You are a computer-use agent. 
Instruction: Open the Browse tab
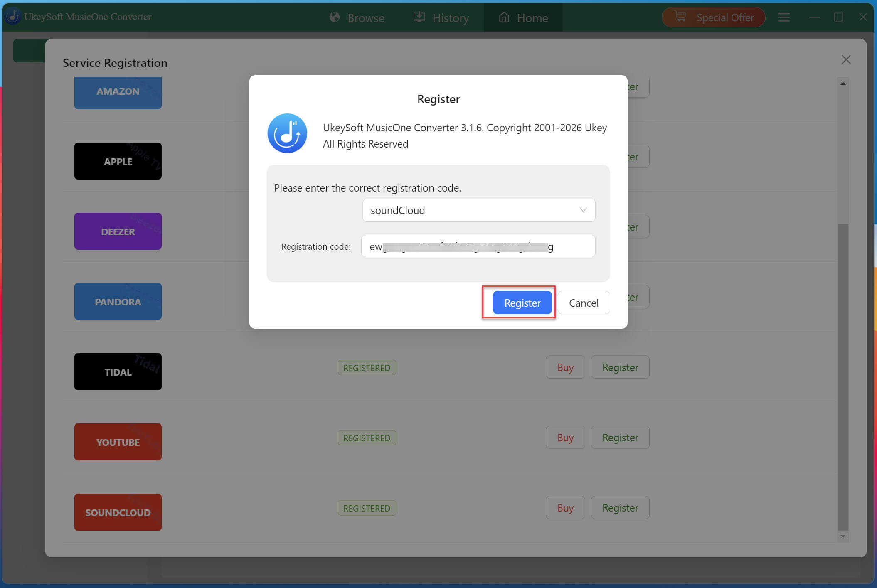click(357, 18)
